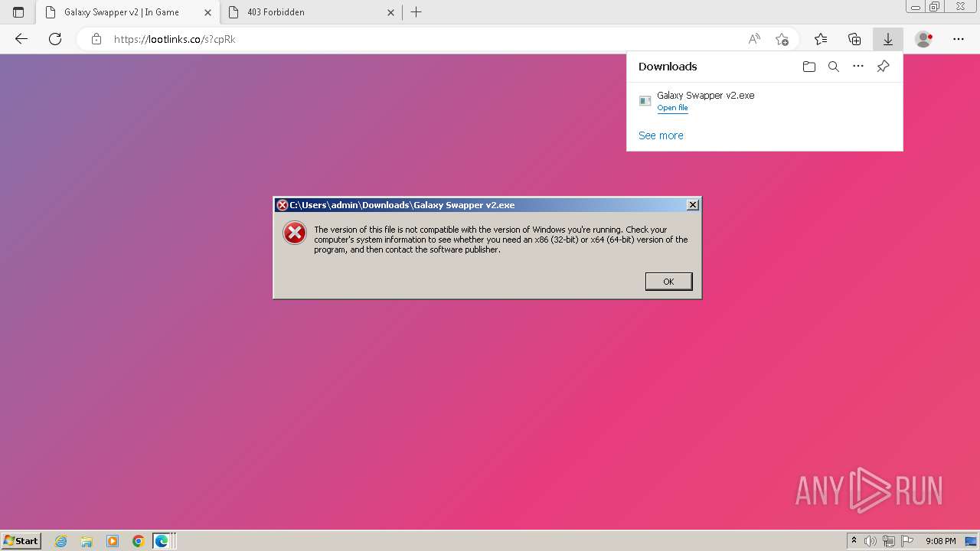This screenshot has height=551, width=980.
Task: Refresh the current page
Action: (x=55, y=39)
